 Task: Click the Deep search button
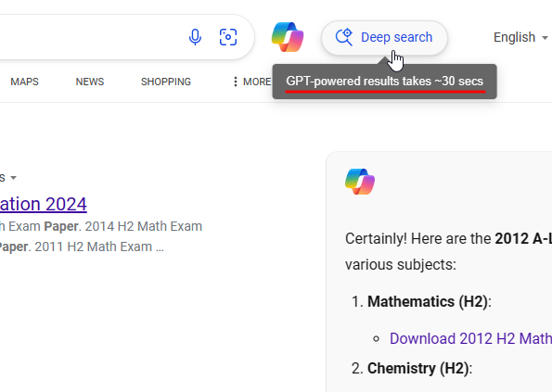tap(384, 38)
